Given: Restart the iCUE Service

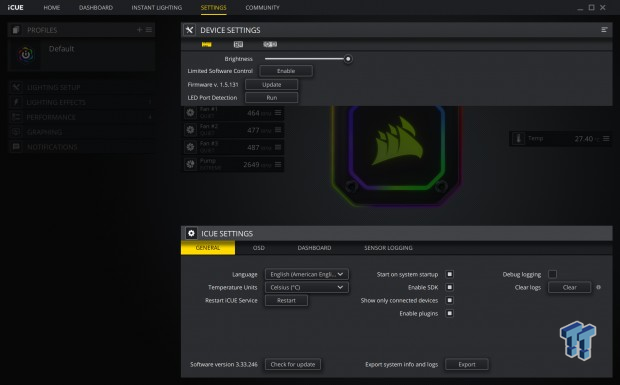Looking at the screenshot, I should tap(286, 300).
